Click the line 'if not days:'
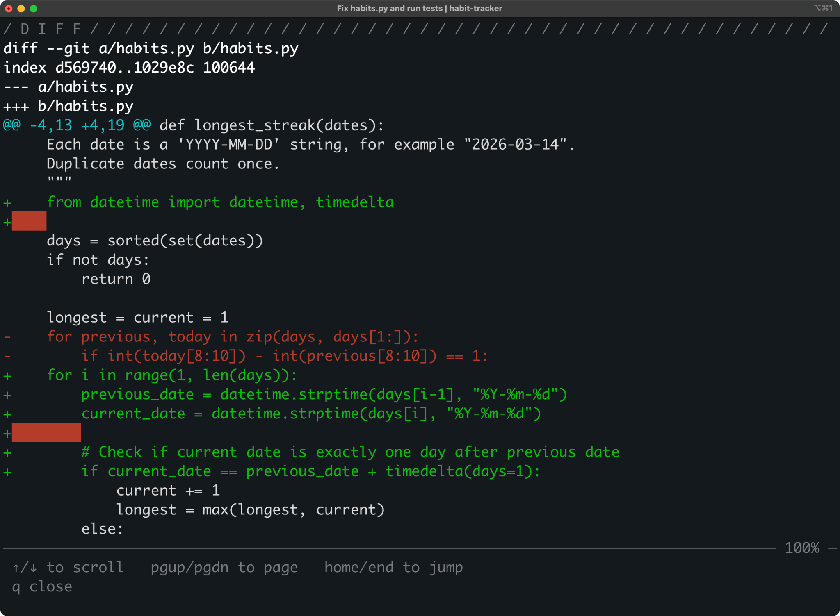The image size is (840, 616). [98, 260]
